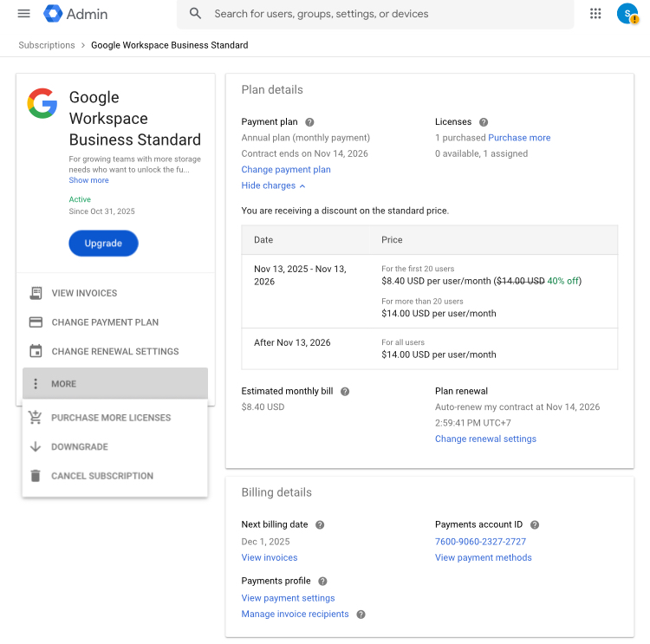The height and width of the screenshot is (644, 650).
Task: Select Cancel Subscription from the menu
Action: 102,476
